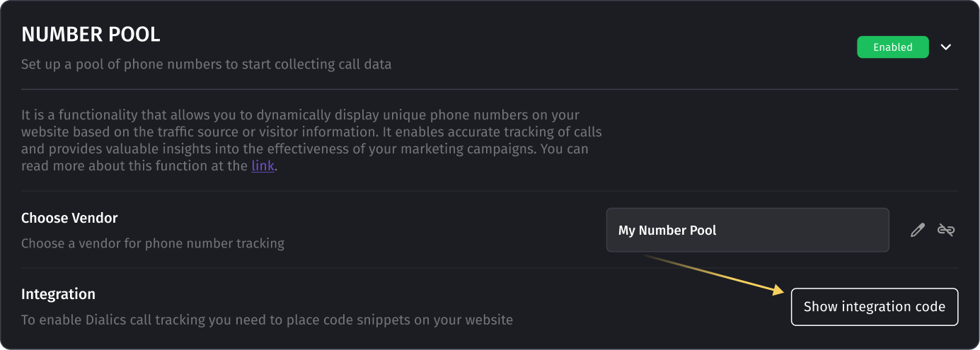Select the Choose Vendor label
This screenshot has width=980, height=350.
click(69, 218)
